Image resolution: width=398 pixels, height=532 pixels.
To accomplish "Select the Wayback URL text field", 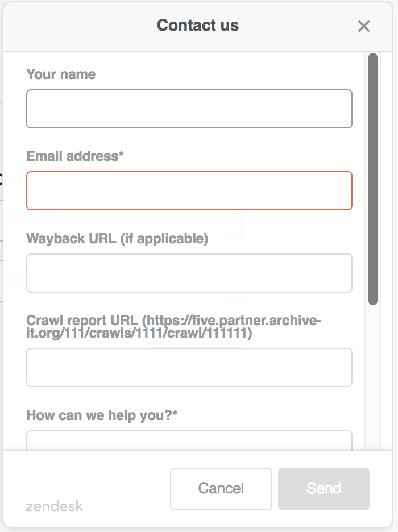I will [189, 273].
